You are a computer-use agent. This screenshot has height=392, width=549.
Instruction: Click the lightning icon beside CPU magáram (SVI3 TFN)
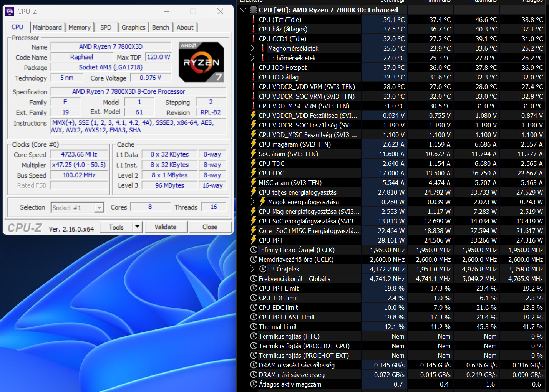point(254,144)
